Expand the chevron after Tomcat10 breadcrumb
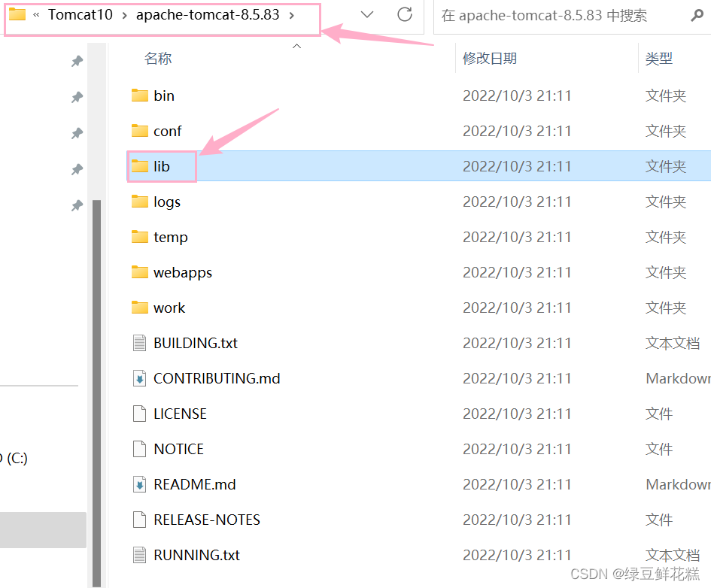The image size is (711, 588). click(x=124, y=15)
